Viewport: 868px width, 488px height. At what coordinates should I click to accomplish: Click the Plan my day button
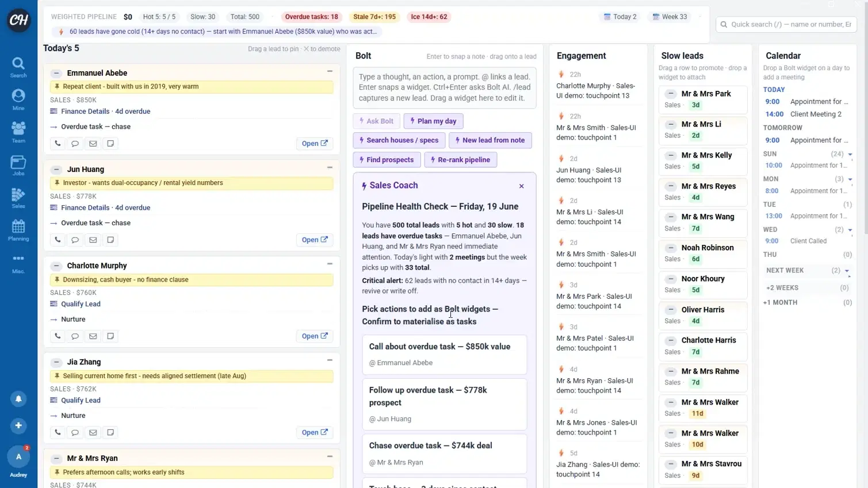click(x=434, y=121)
